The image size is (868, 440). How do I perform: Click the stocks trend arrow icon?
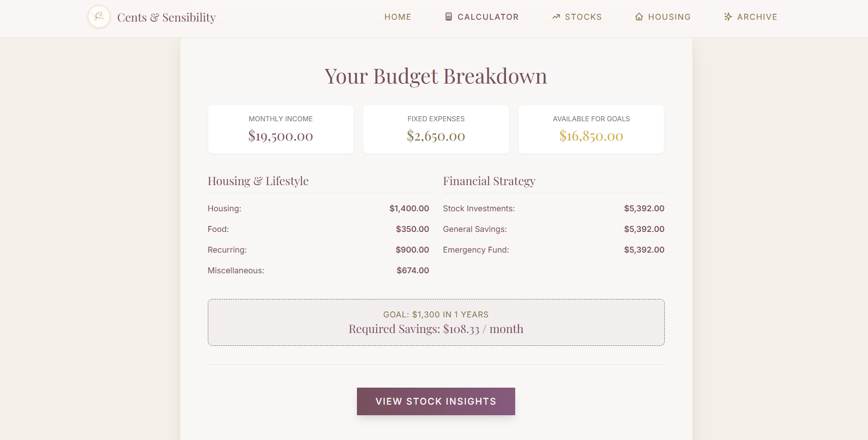[x=556, y=17]
